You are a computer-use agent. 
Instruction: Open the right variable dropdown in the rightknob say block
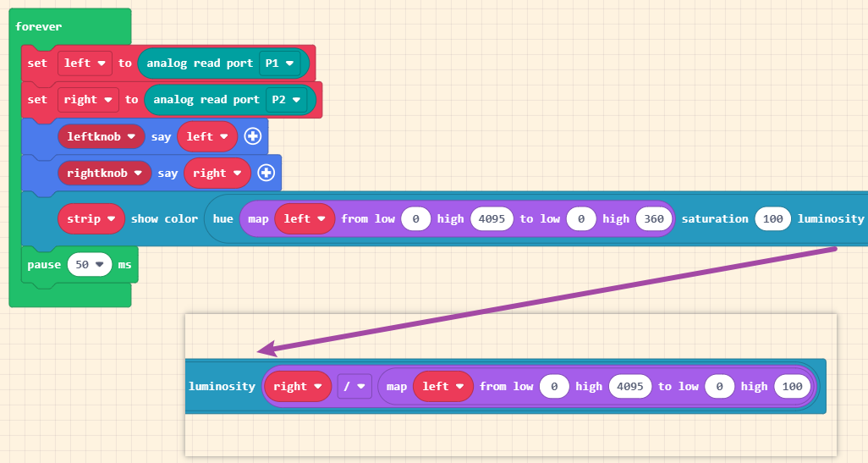click(217, 173)
